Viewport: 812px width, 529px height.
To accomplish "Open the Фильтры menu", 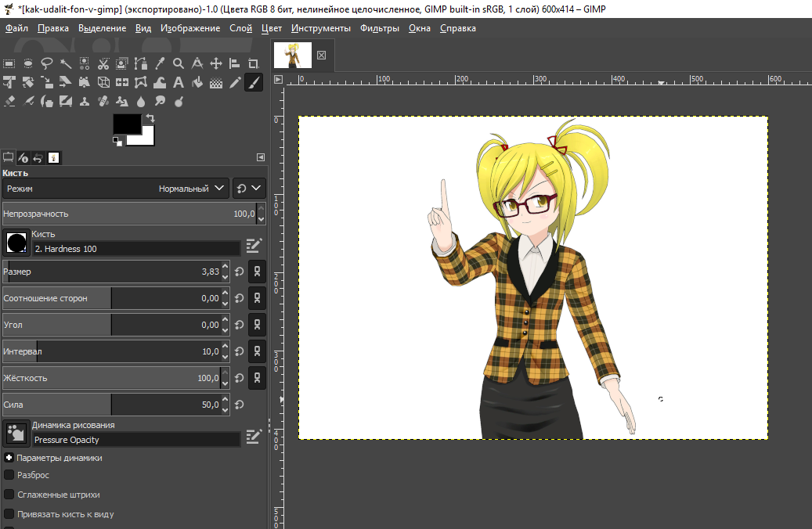I will click(380, 28).
